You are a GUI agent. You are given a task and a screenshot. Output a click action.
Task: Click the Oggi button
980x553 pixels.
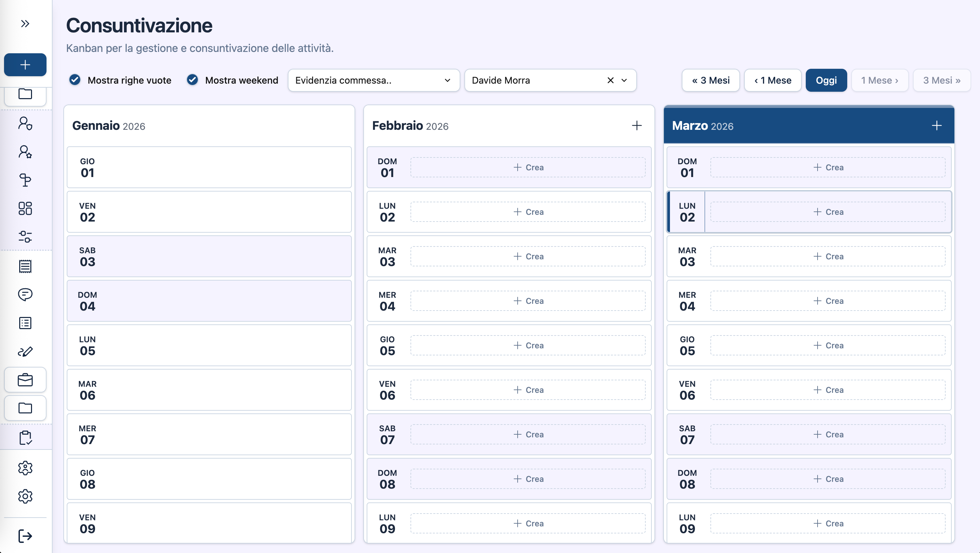coord(826,80)
